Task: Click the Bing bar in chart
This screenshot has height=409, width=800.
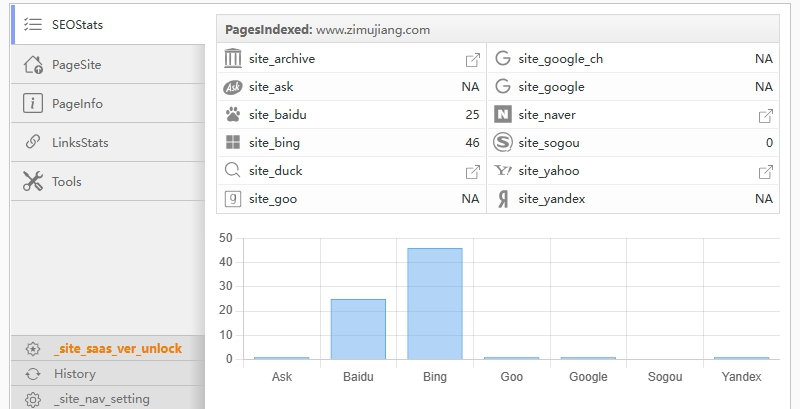Action: 434,303
